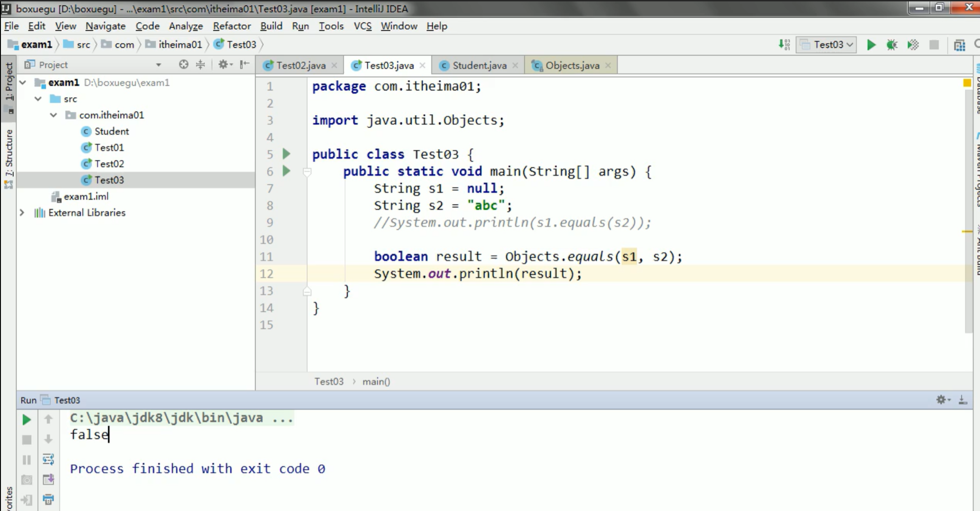Click run gutter arrow beside main method

click(286, 171)
